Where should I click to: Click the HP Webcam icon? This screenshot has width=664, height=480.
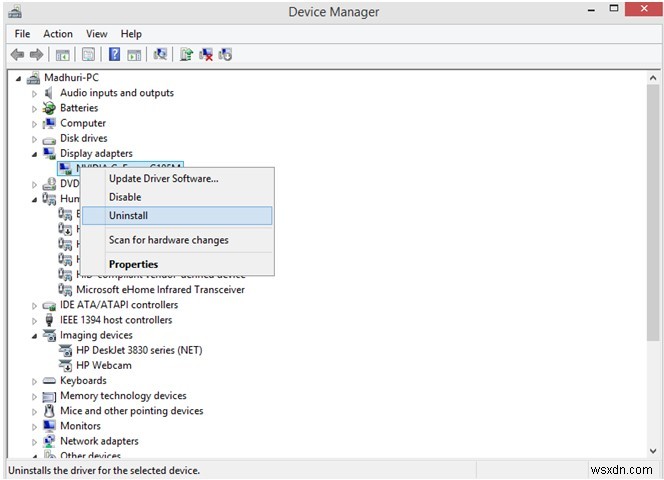coord(65,365)
